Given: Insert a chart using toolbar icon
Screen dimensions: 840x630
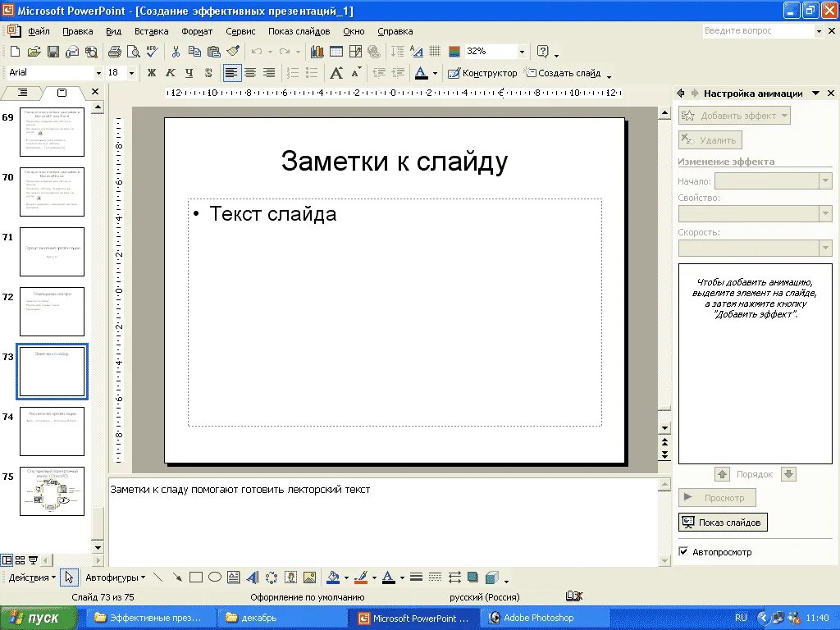Looking at the screenshot, I should click(317, 52).
